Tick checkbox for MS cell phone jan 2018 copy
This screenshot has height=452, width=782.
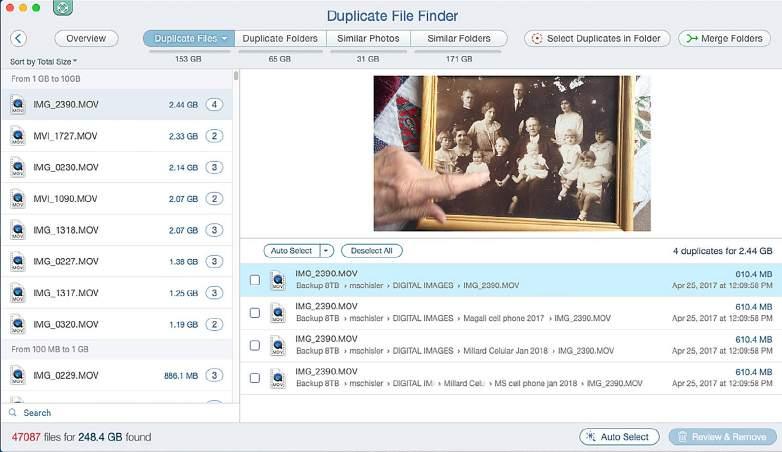[255, 378]
